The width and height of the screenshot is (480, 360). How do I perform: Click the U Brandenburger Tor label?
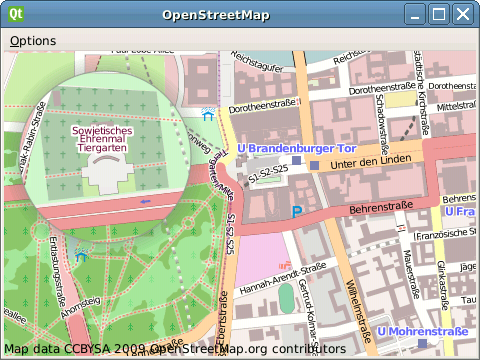click(x=297, y=148)
